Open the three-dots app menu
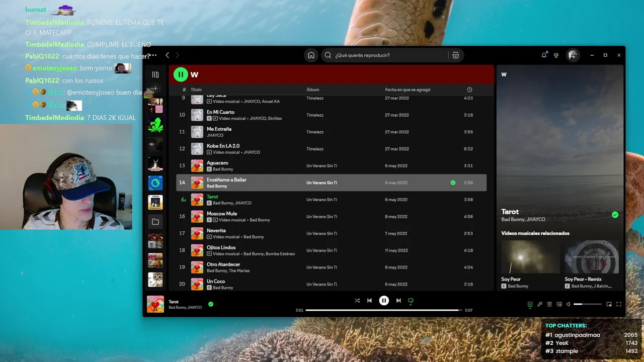Image resolution: width=644 pixels, height=362 pixels. [153, 55]
